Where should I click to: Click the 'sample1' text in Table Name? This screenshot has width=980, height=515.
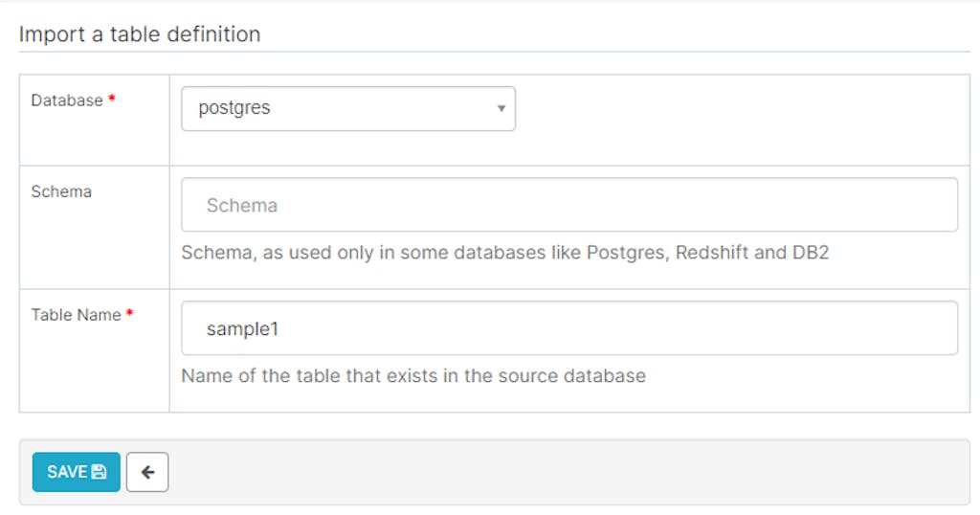(242, 328)
